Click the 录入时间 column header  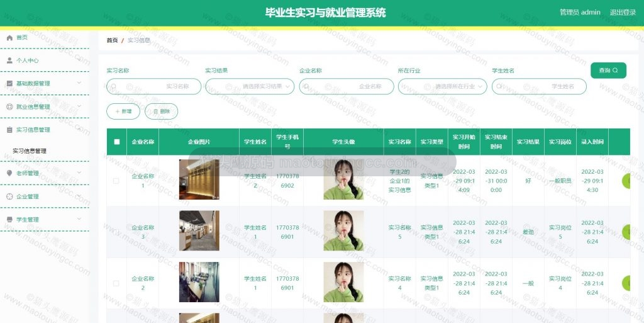(592, 142)
